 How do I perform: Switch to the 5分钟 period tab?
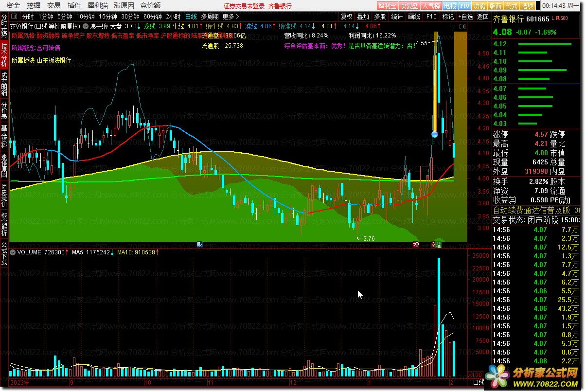(65, 17)
